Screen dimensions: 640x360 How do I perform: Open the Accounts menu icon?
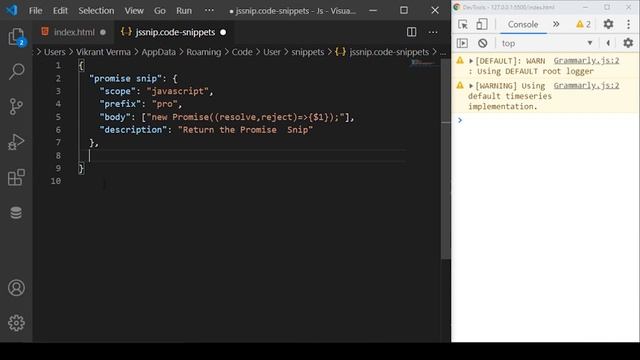(16, 288)
